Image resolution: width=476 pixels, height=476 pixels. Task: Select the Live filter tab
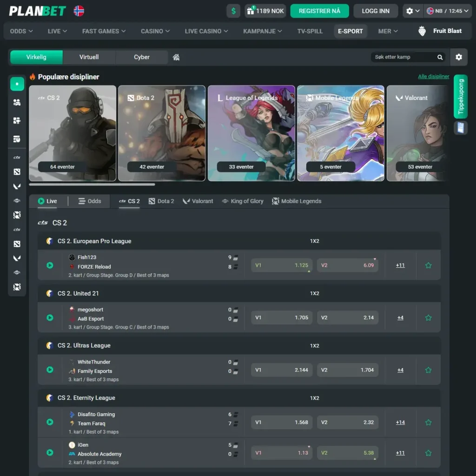pyautogui.click(x=47, y=201)
